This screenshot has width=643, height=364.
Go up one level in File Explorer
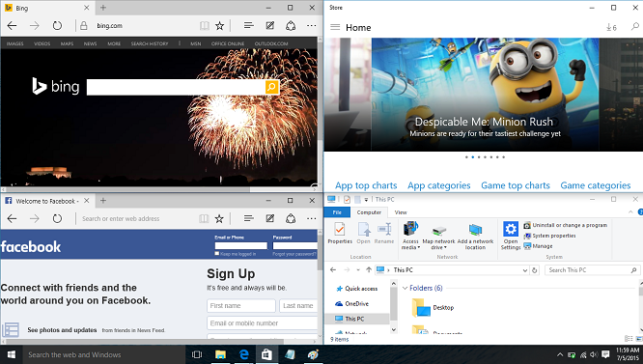(x=369, y=269)
